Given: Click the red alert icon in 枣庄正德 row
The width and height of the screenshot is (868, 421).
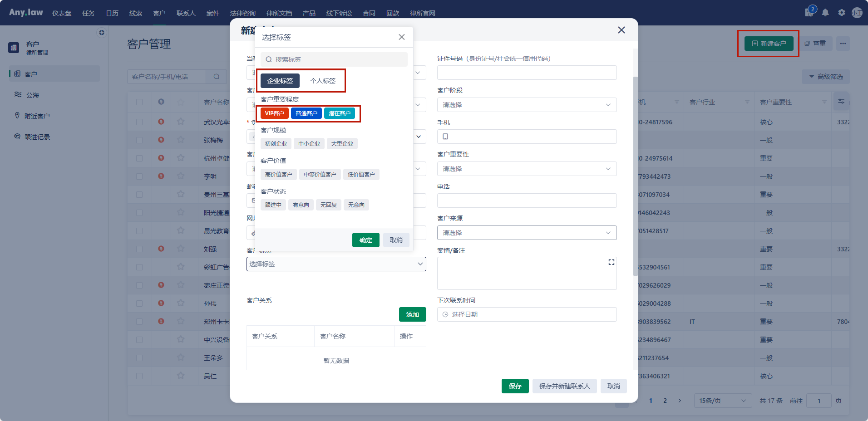Looking at the screenshot, I should tap(161, 285).
